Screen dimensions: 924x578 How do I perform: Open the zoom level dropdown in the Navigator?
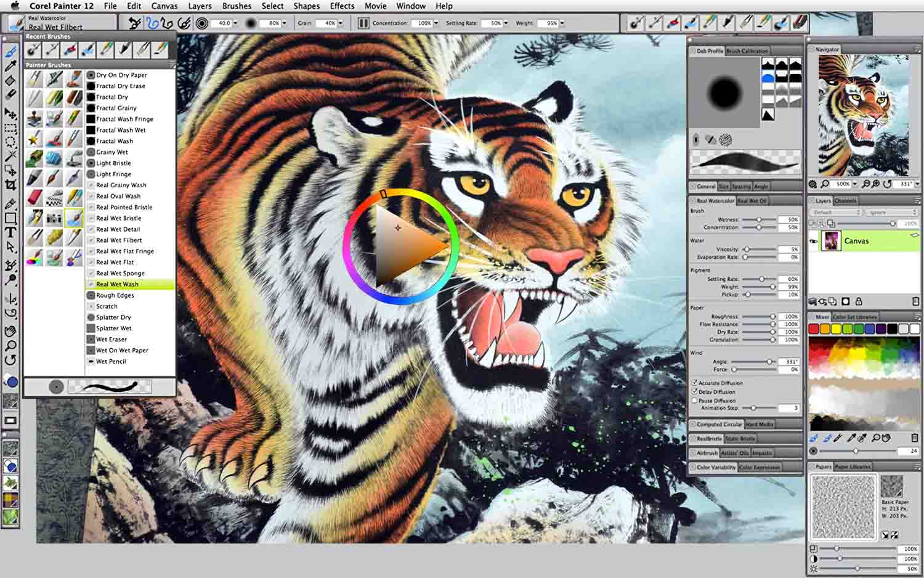click(x=855, y=184)
